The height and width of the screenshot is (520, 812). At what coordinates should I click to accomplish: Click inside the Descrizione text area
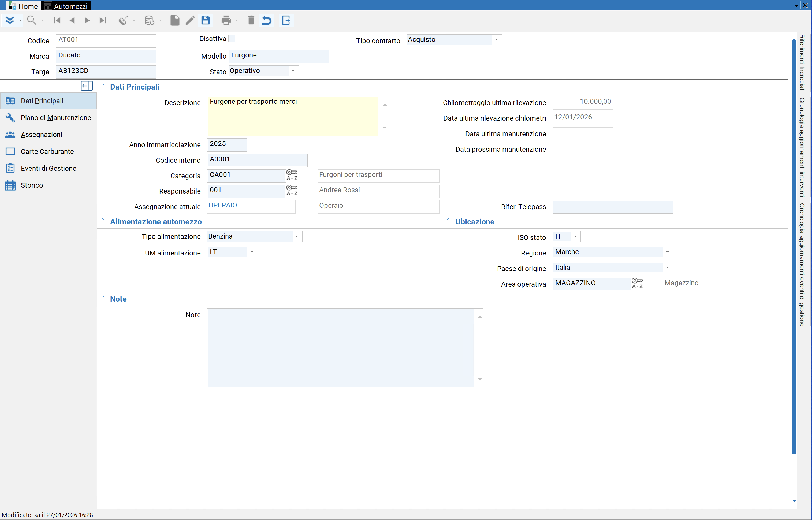point(293,116)
